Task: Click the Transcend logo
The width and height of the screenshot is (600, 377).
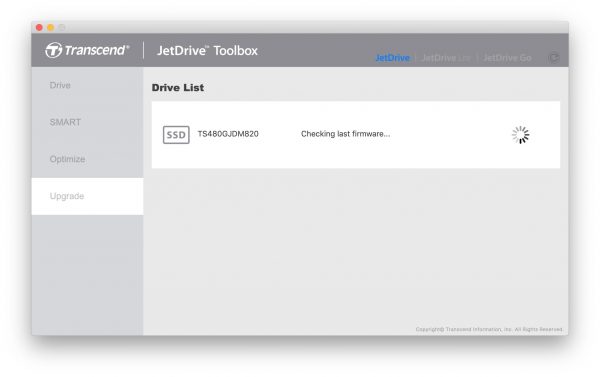Action: 87,50
